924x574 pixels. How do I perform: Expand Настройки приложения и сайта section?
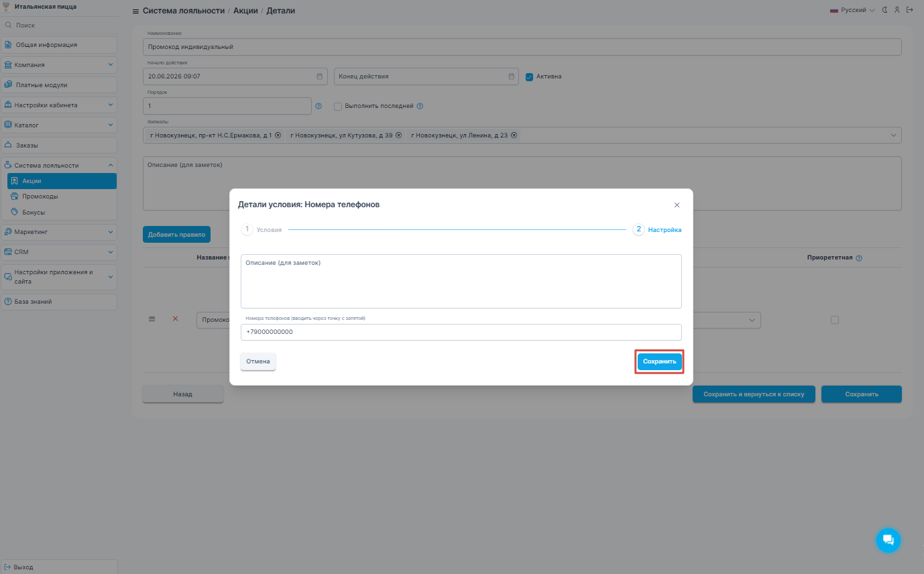click(x=59, y=277)
